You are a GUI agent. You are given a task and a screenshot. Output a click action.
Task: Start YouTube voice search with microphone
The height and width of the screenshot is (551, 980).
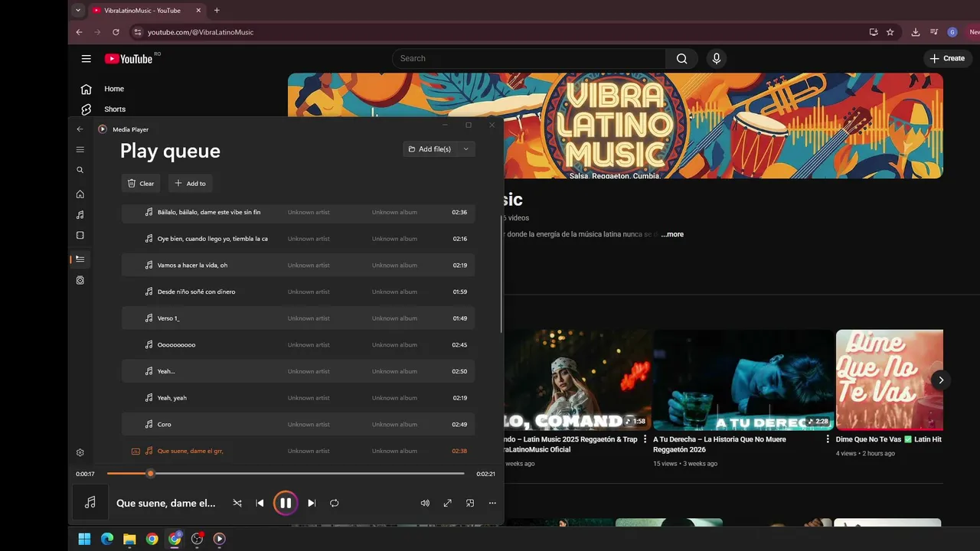pos(717,58)
